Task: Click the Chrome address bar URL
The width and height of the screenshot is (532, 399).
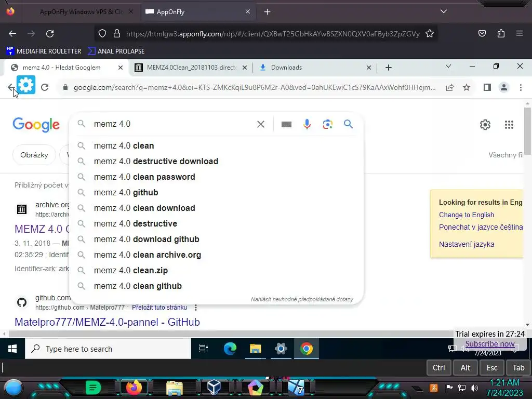Action: point(255,87)
